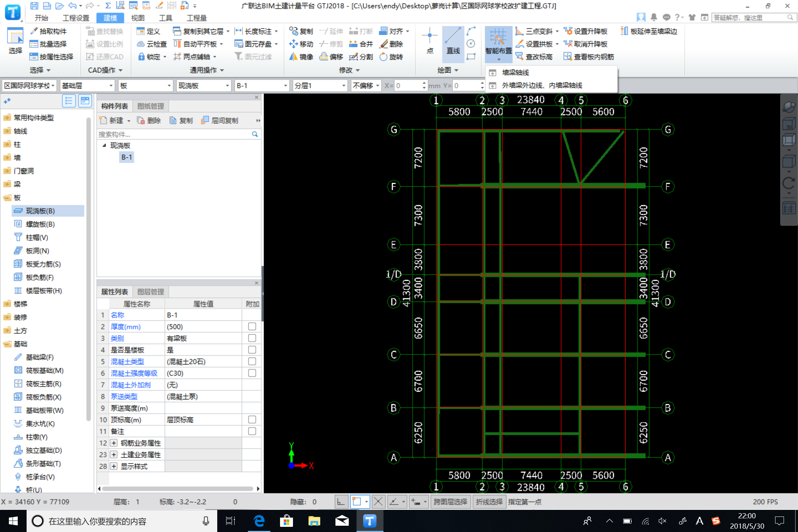Viewport: 798px width, 532px height.
Task: Expand the 土建业务属性 property group
Action: click(x=114, y=455)
